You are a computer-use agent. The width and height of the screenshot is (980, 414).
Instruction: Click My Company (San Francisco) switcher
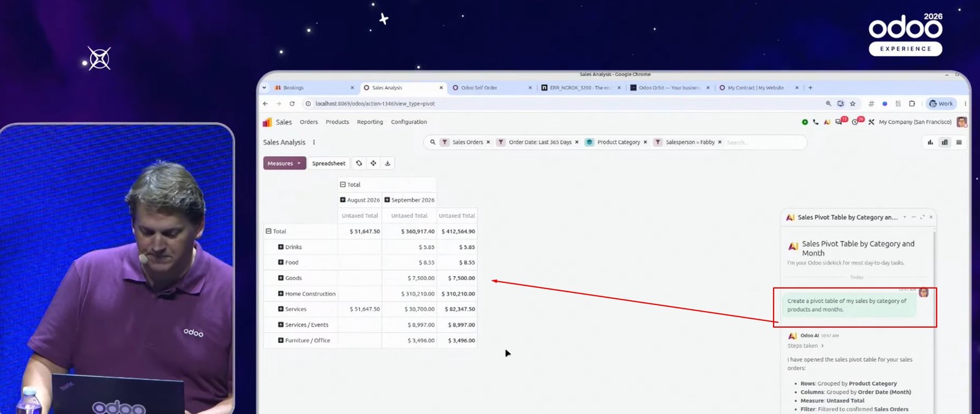tap(915, 122)
